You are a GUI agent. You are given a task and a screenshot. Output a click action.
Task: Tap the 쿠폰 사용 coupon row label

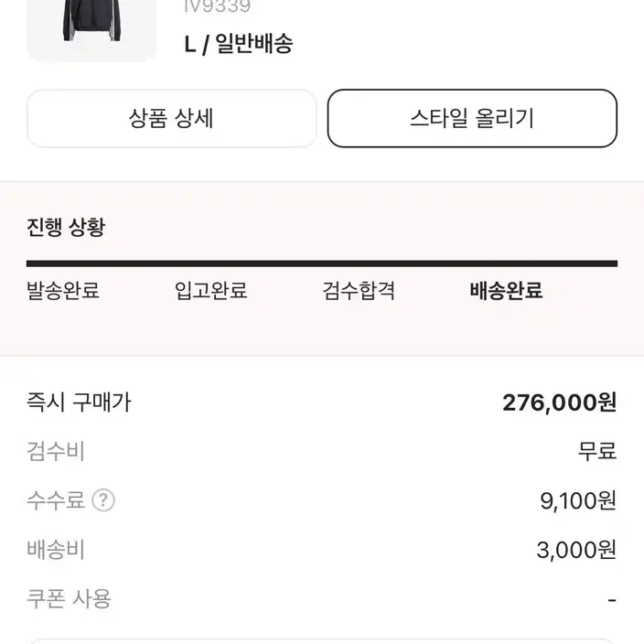69,599
